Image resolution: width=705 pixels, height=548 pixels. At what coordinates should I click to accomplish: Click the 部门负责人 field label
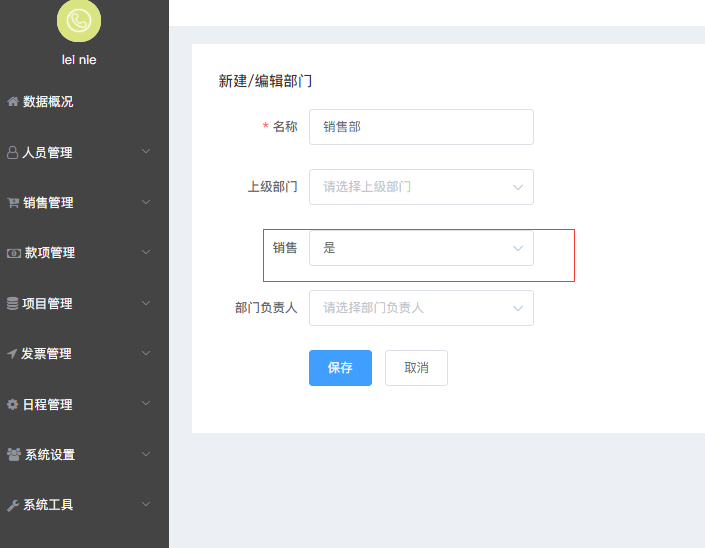(x=266, y=308)
